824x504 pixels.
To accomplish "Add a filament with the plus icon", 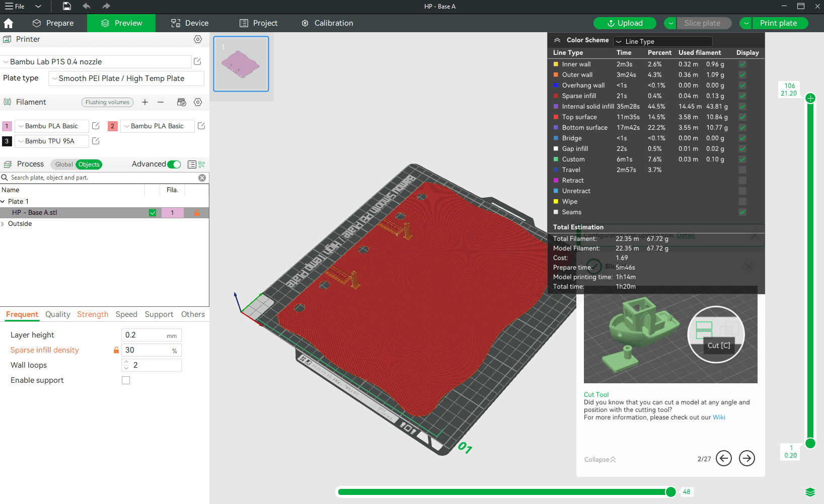I will [x=145, y=102].
